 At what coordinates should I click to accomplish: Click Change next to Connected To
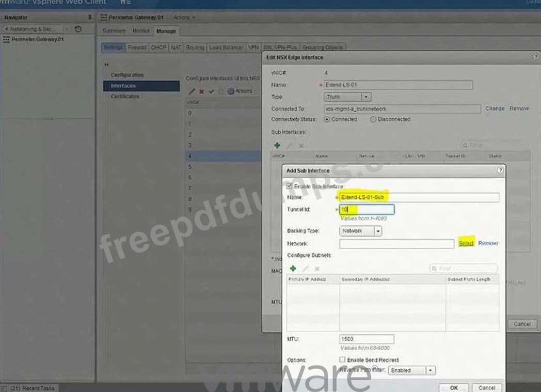495,108
